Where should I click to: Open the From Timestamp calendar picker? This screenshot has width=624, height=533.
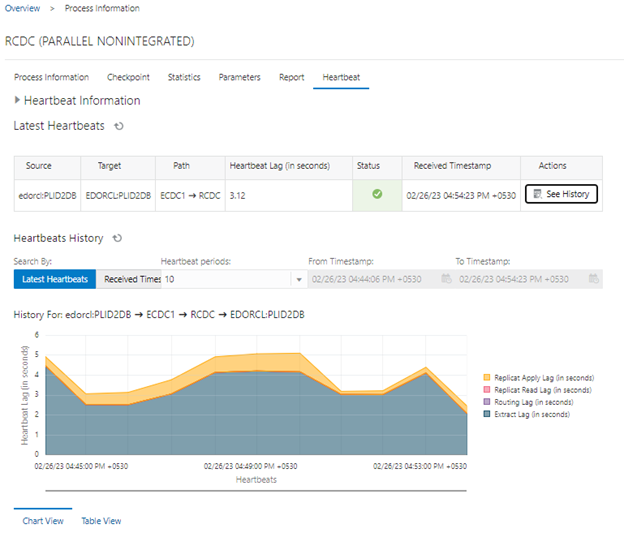[446, 279]
